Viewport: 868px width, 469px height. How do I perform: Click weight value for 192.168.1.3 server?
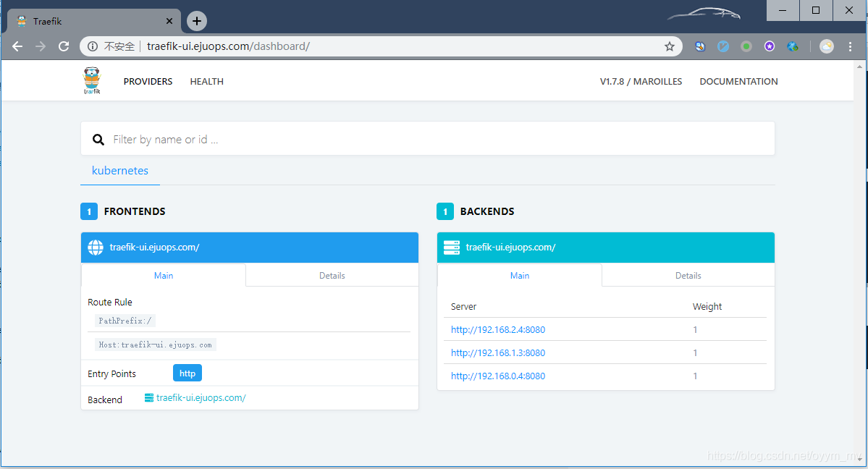tap(695, 352)
